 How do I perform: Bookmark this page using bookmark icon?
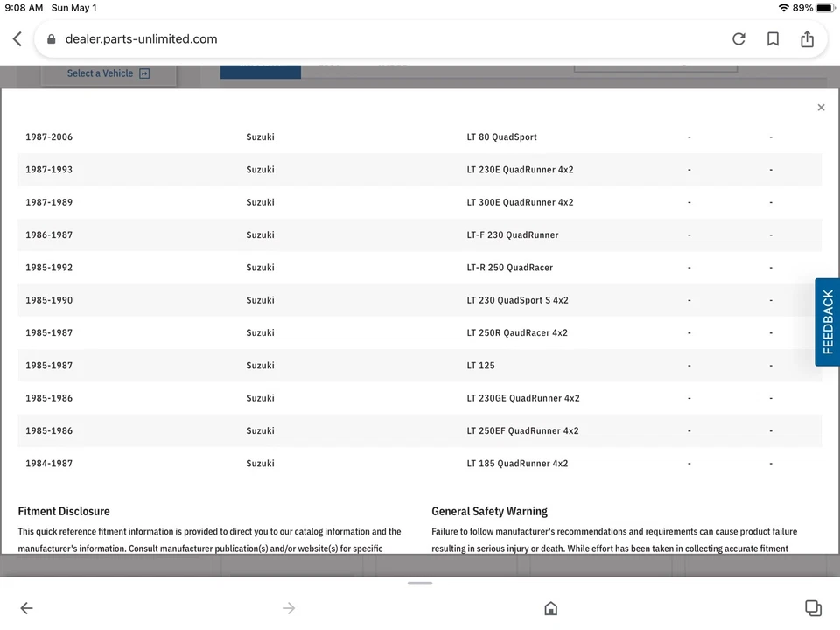pos(773,39)
